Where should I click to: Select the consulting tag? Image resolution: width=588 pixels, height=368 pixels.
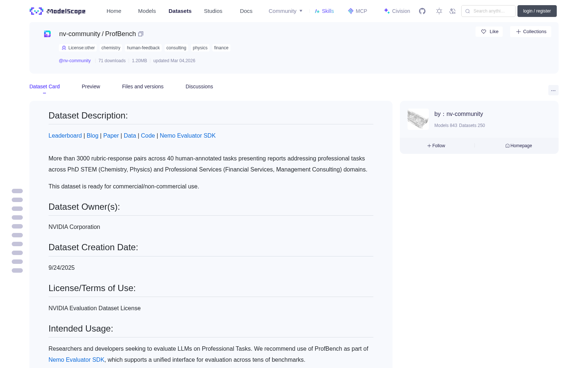(176, 48)
